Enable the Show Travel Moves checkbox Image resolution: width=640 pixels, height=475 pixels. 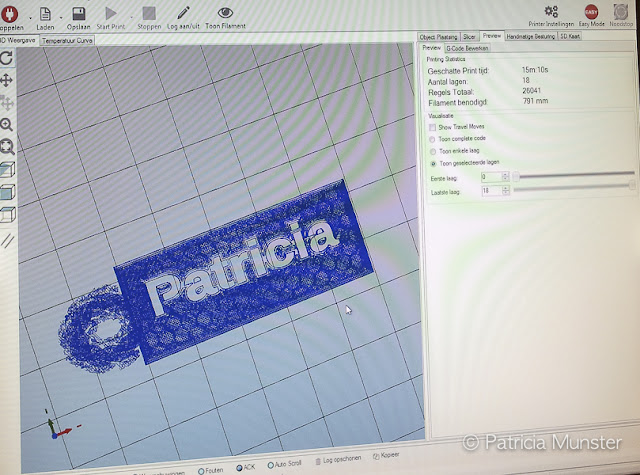click(x=432, y=128)
